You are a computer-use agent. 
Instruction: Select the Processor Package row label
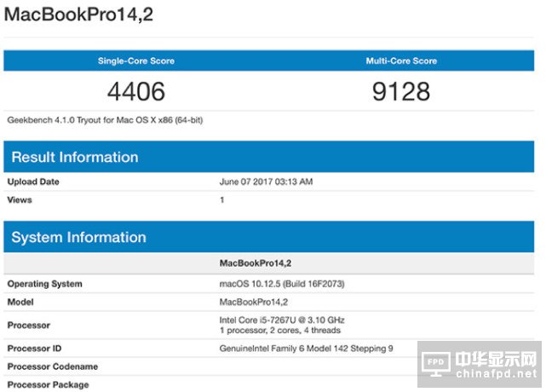tap(49, 384)
